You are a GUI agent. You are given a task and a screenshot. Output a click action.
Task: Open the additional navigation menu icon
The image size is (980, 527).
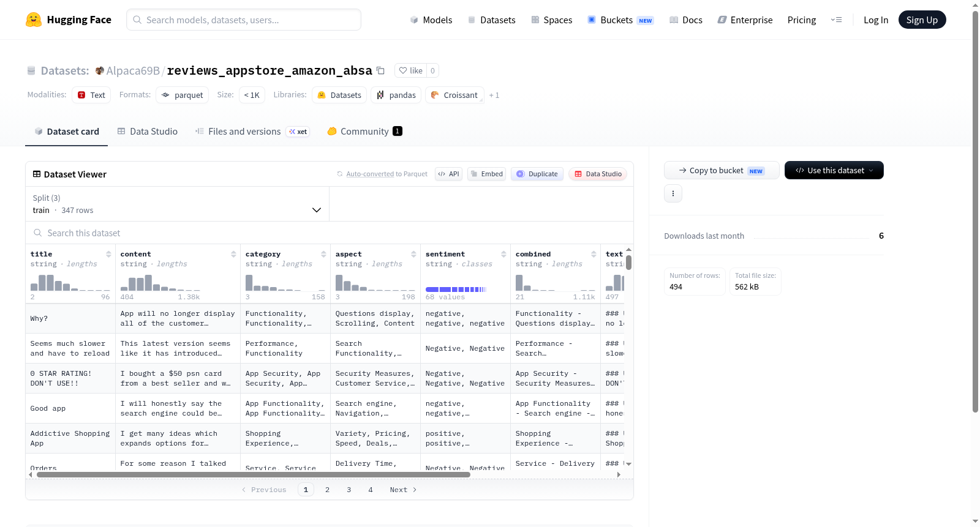[x=836, y=20]
